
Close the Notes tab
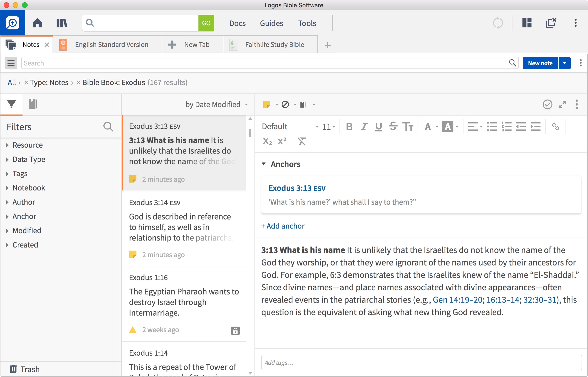click(47, 45)
